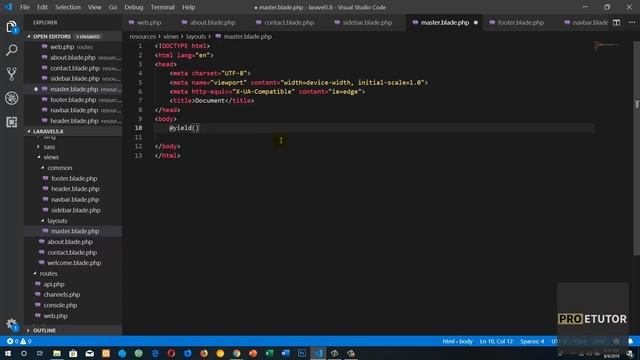
Task: Open the Search view in activity bar
Action: pyautogui.click(x=11, y=50)
